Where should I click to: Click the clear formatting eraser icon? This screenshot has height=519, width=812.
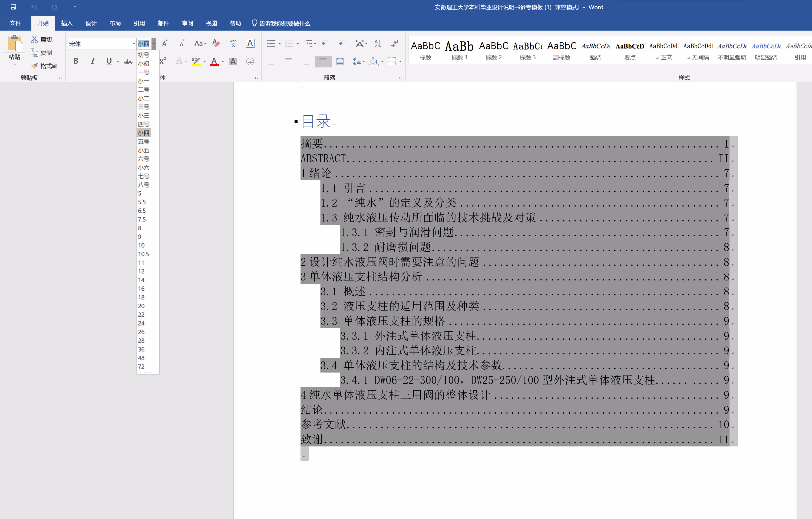click(216, 43)
